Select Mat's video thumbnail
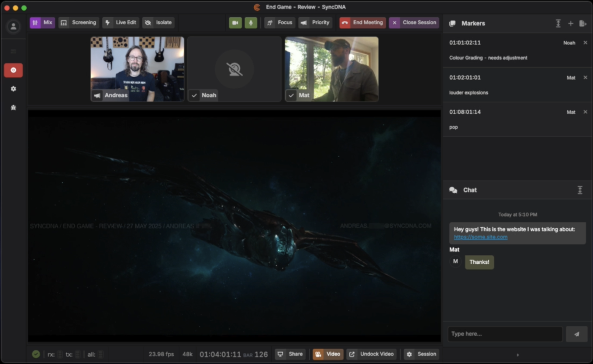 pos(332,69)
